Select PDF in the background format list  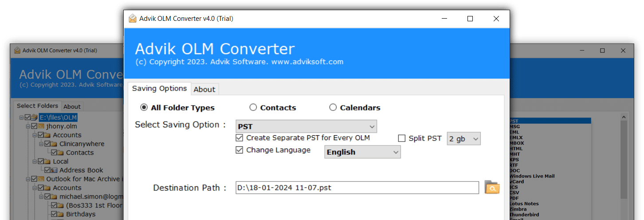tap(514, 198)
